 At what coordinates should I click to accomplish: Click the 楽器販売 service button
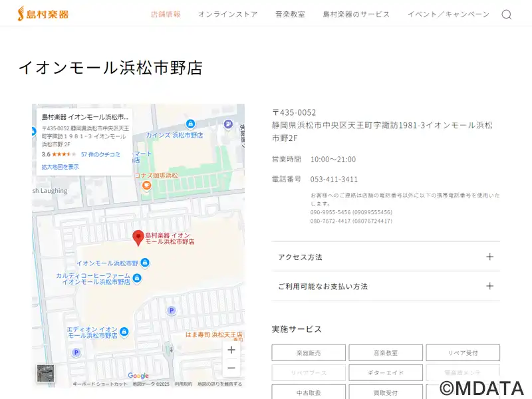309,353
